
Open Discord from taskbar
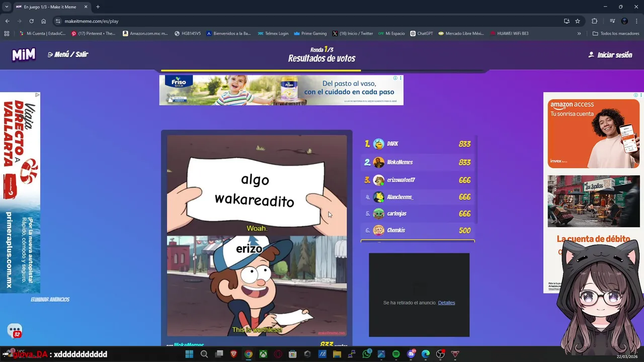pos(411,354)
